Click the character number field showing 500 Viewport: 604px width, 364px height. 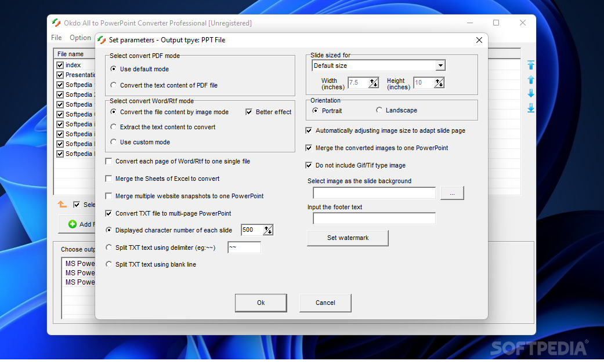click(252, 230)
